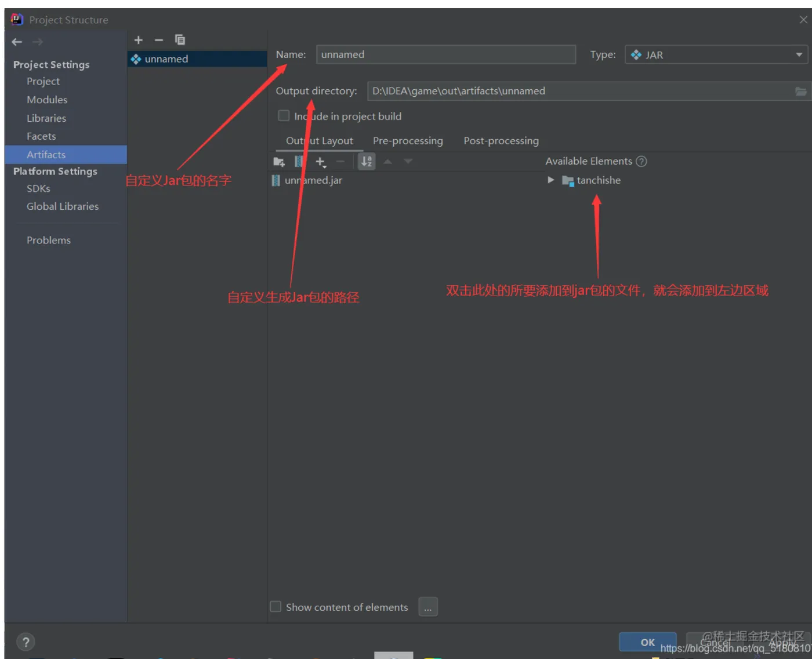Viewport: 812px width, 659px height.
Task: Click the move down arrow icon
Action: (408, 161)
